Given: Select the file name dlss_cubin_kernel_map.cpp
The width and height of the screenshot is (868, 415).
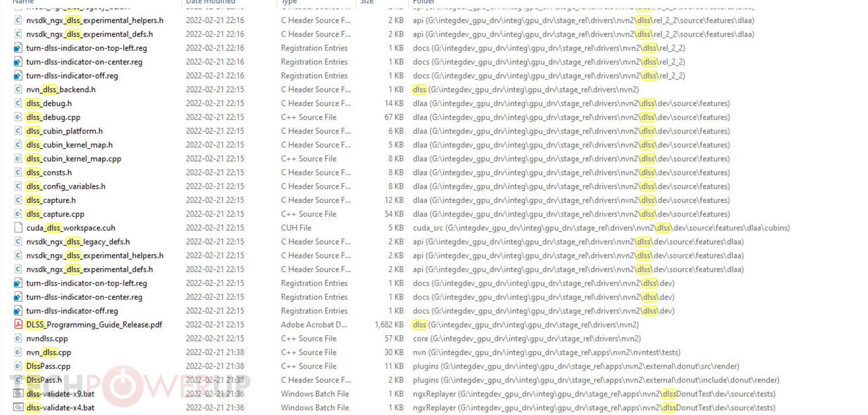Looking at the screenshot, I should click(x=74, y=159).
